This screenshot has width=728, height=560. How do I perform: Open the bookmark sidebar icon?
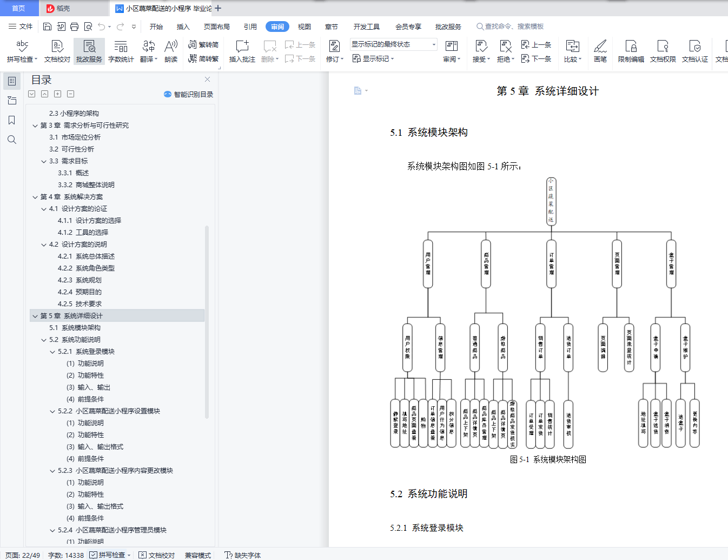pos(12,120)
